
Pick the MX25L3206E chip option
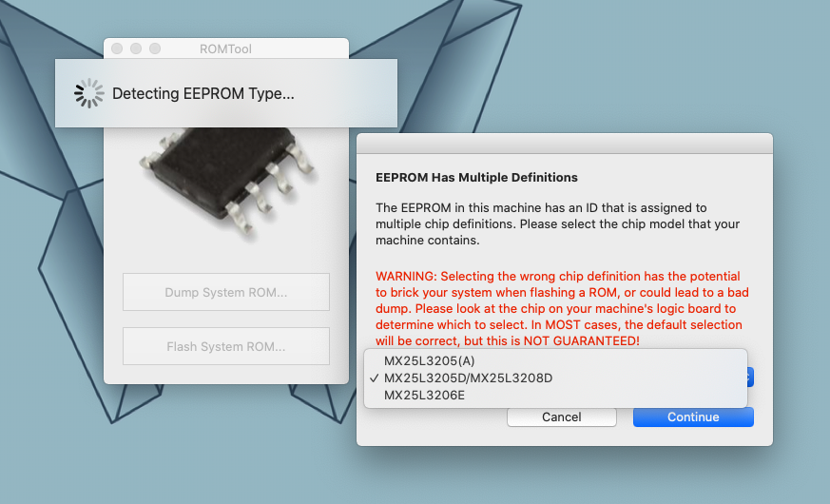[x=555, y=395]
